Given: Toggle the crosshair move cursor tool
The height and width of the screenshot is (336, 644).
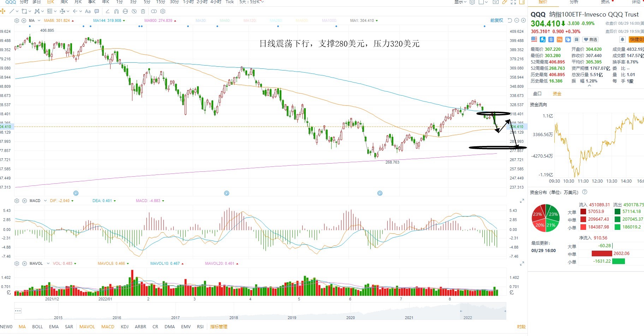Looking at the screenshot, I should pos(3,11).
